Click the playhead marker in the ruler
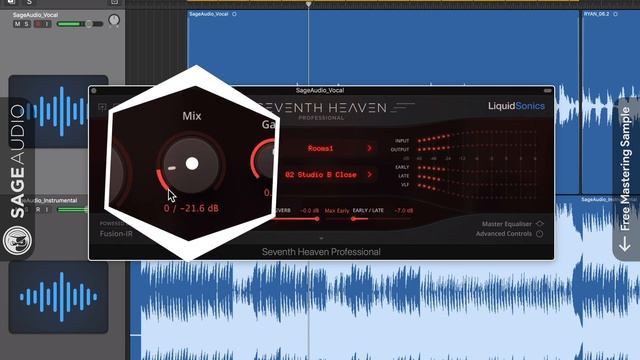Viewport: 640px width, 360px height. pos(309,4)
